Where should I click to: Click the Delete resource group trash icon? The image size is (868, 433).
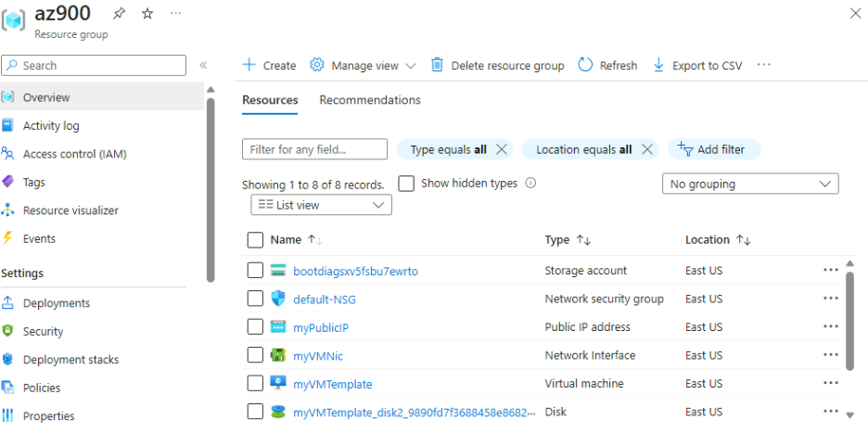pyautogui.click(x=438, y=65)
